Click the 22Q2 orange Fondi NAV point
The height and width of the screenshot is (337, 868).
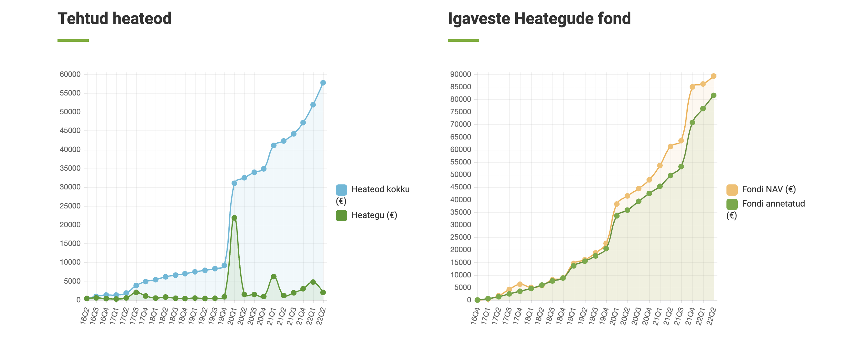[713, 76]
